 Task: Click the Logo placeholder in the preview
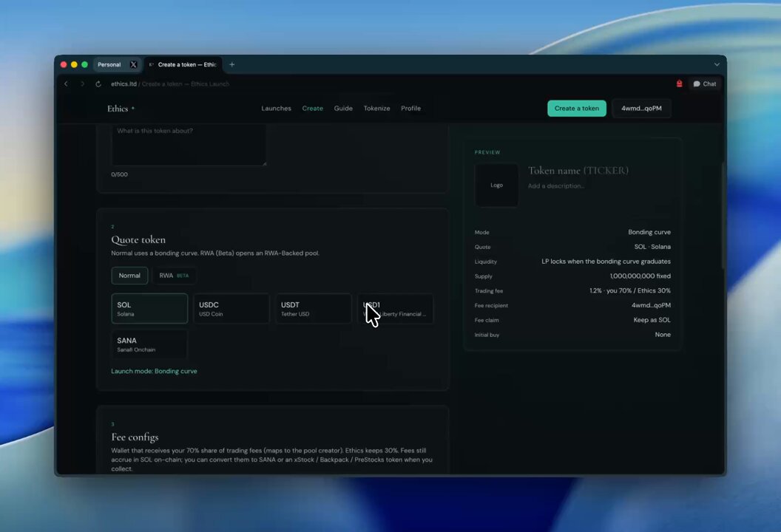click(496, 185)
